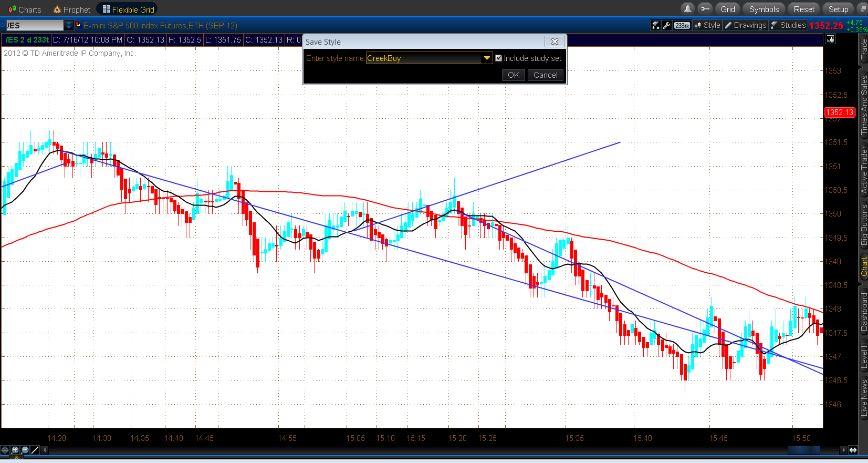Click the symbol link color icon
868x463 pixels.
pos(78,25)
